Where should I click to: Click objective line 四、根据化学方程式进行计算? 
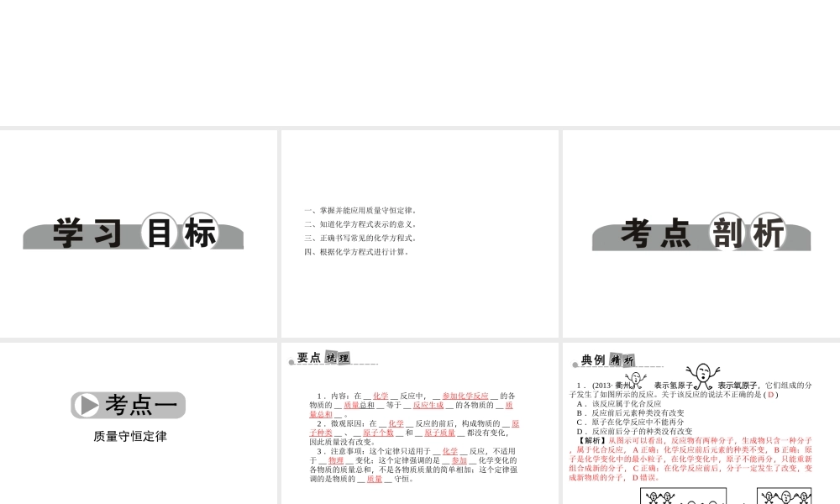[357, 252]
